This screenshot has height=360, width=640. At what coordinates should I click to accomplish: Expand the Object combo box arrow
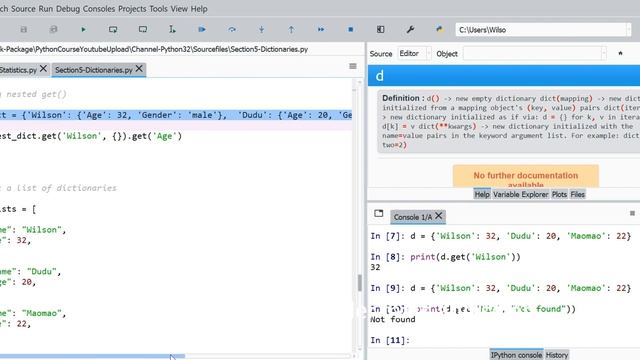pos(604,53)
